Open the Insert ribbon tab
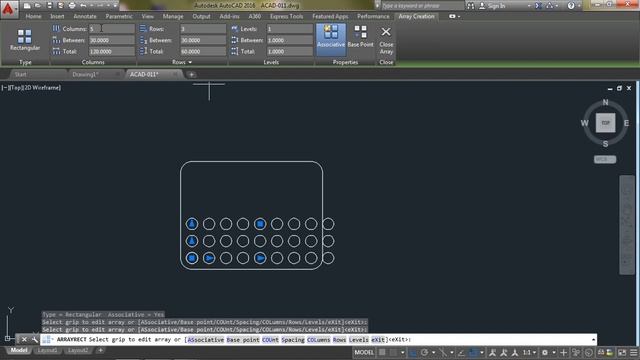640x360 pixels. tap(57, 16)
